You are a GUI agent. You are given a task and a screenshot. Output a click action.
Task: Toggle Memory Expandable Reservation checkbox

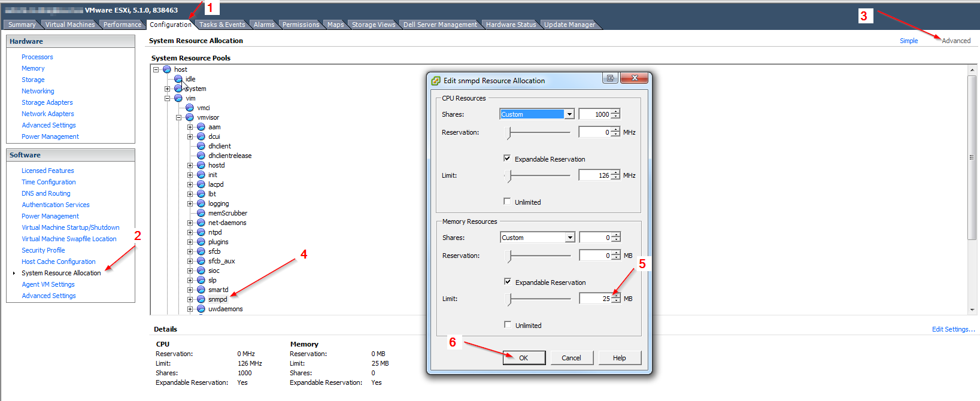coord(508,282)
